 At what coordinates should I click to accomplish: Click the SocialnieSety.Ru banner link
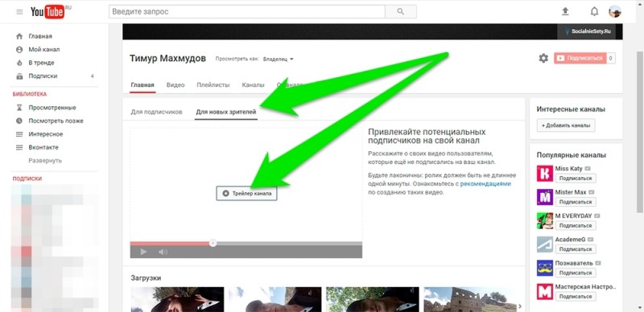tap(586, 31)
